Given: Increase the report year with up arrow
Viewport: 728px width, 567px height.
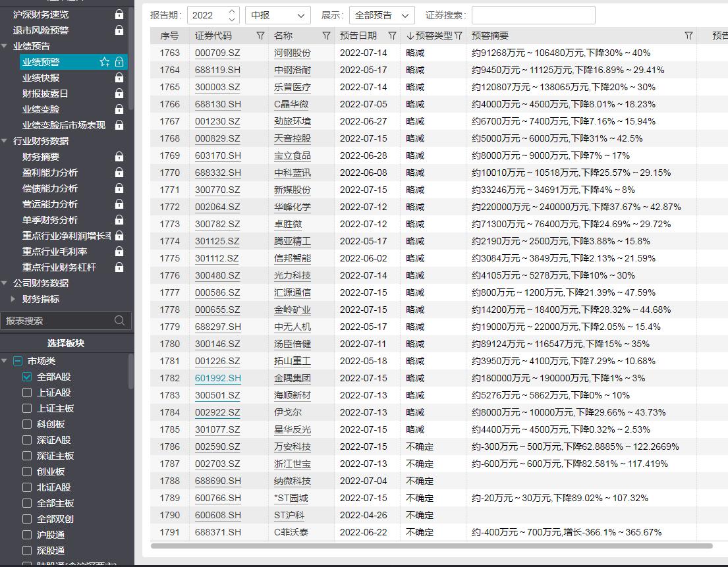Looking at the screenshot, I should [232, 11].
